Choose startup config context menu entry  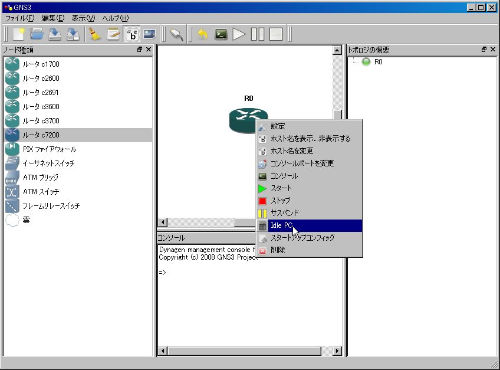coord(309,238)
